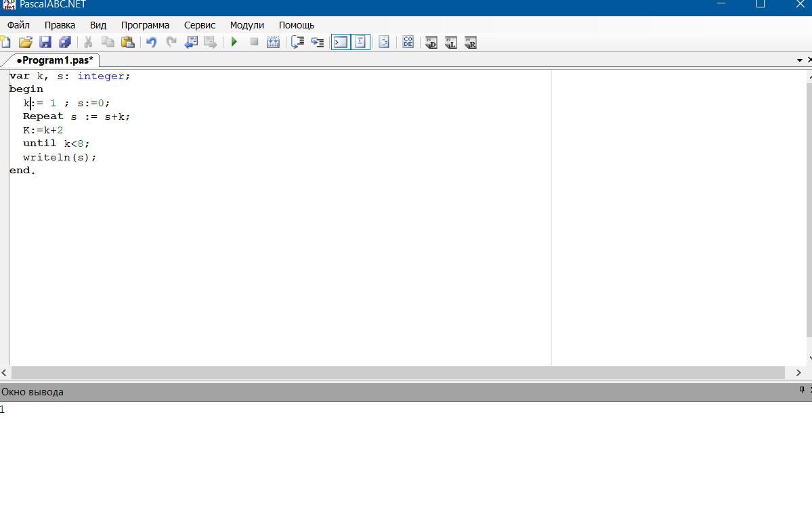Image resolution: width=812 pixels, height=526 pixels.
Task: Open the CODE templates toolbar icon
Action: click(408, 42)
